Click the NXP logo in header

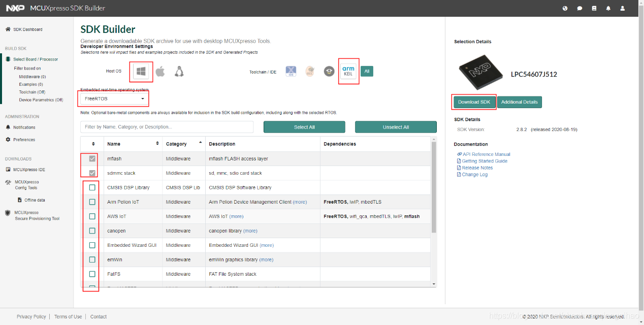click(15, 8)
